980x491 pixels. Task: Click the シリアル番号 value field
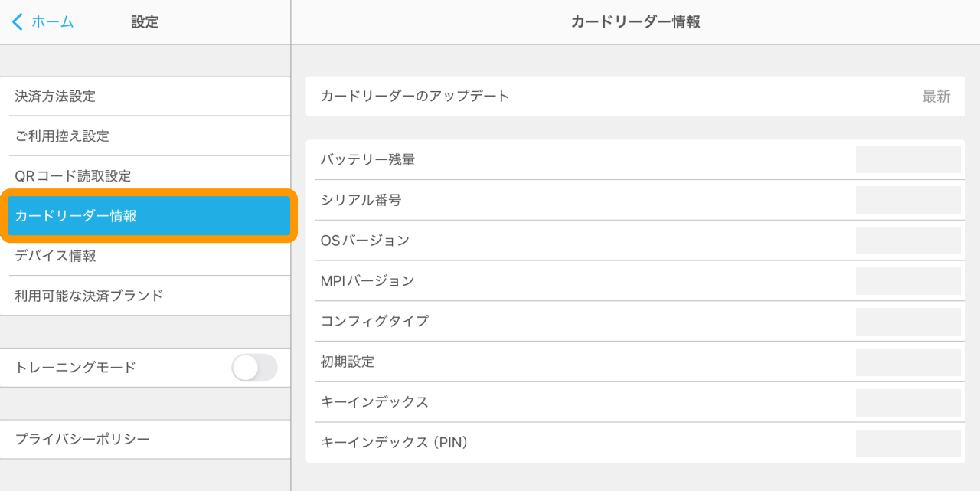tap(908, 200)
